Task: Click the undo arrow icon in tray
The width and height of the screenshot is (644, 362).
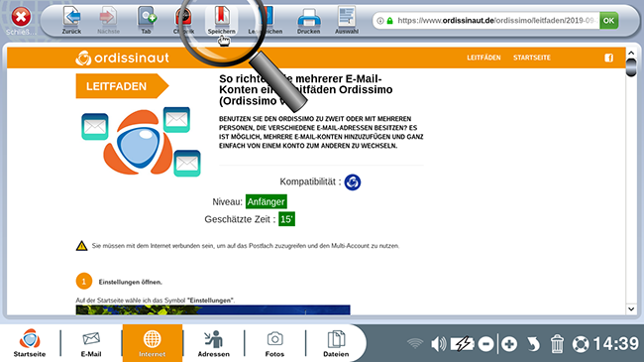Action: (533, 344)
